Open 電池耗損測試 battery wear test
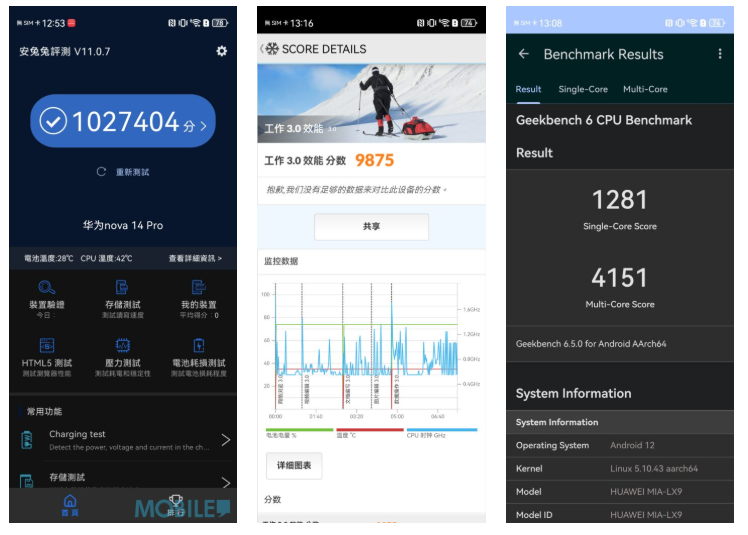Screen dimensions: 748x535 click(198, 345)
